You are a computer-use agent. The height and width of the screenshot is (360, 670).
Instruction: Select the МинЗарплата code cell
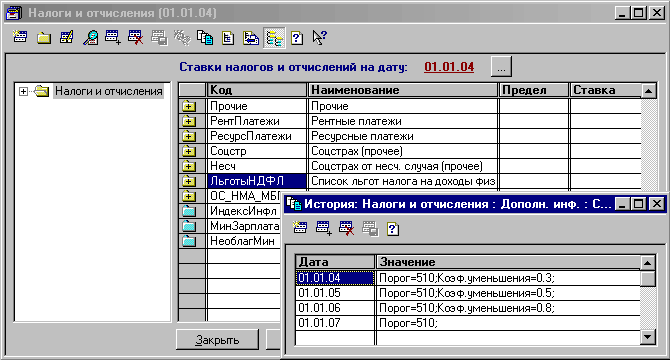pos(244,225)
